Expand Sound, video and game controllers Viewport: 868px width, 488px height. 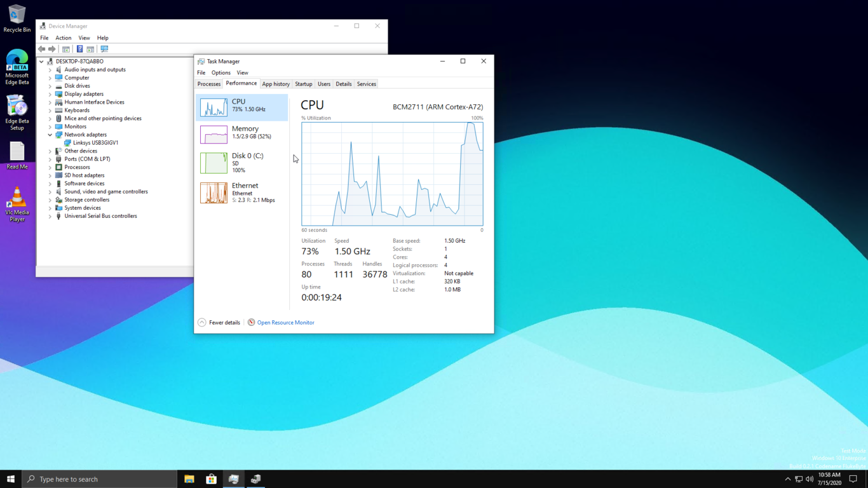click(51, 191)
